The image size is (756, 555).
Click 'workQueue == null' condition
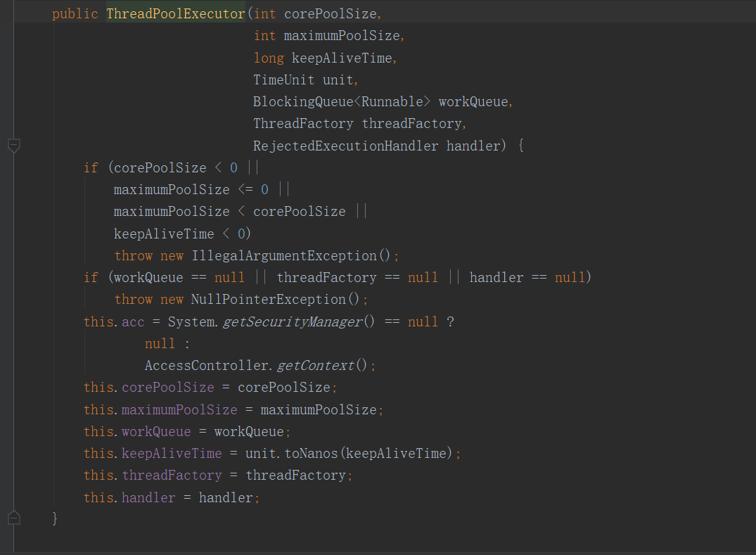point(179,278)
